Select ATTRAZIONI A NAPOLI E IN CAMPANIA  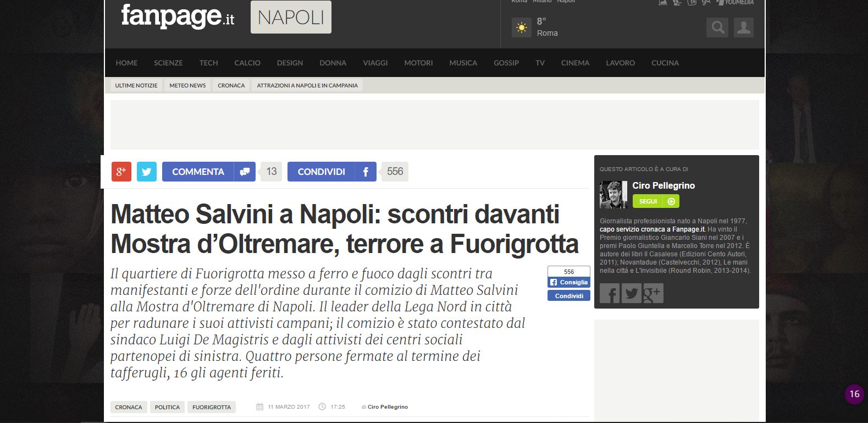pyautogui.click(x=307, y=85)
